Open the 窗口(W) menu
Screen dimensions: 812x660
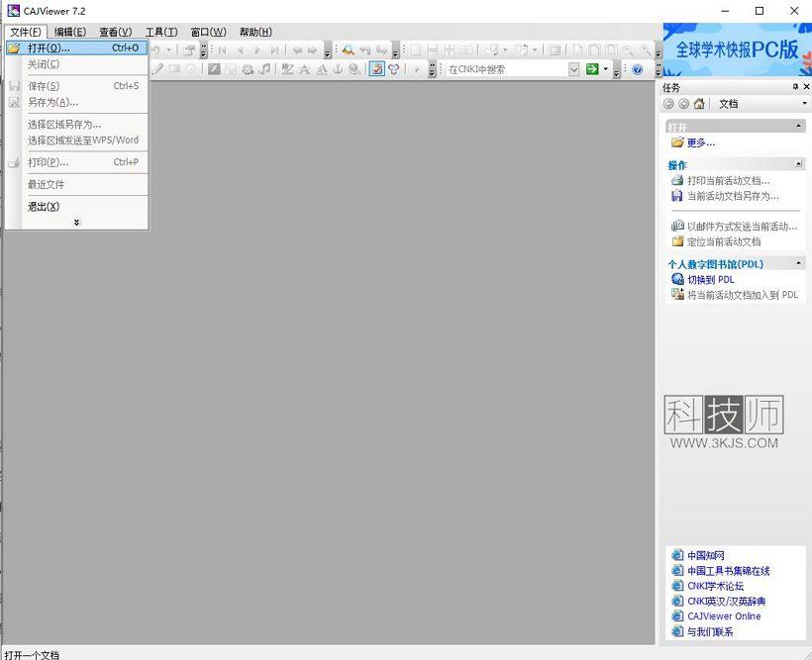click(x=208, y=32)
